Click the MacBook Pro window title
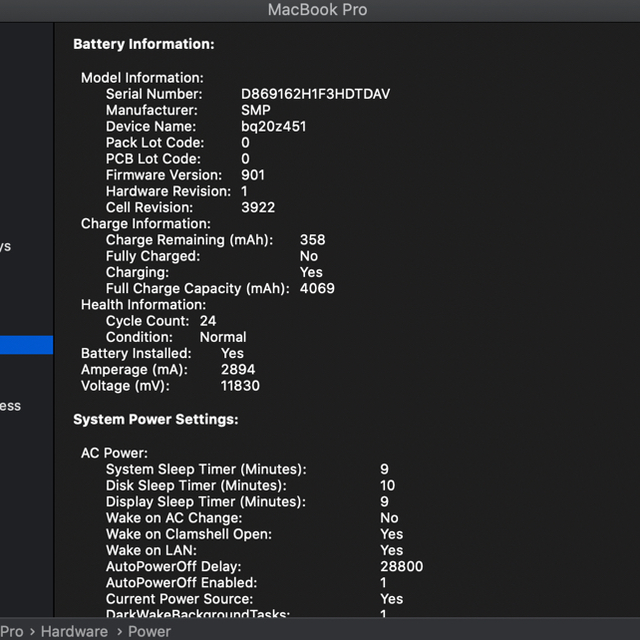The width and height of the screenshot is (640, 640). 318,9
